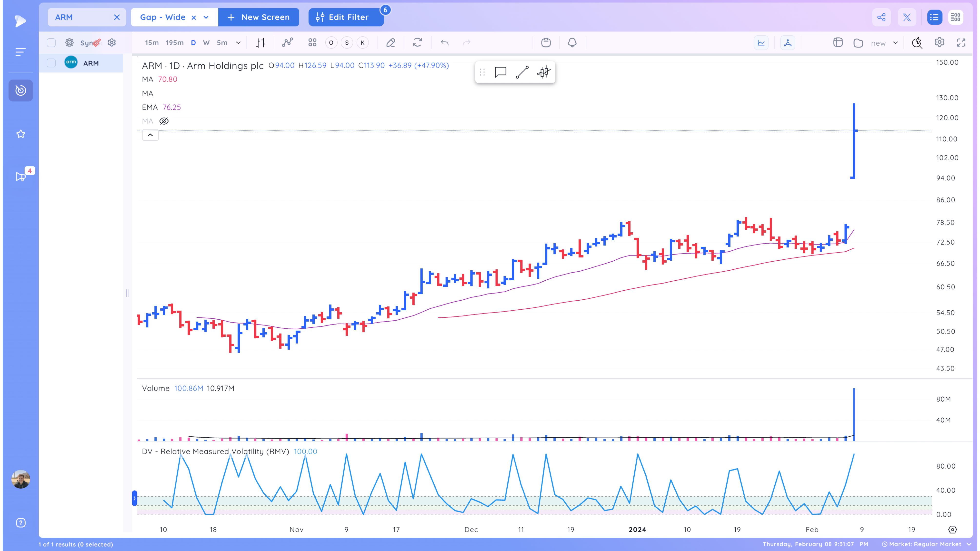
Task: Open the favorites star in sidebar
Action: click(x=20, y=134)
